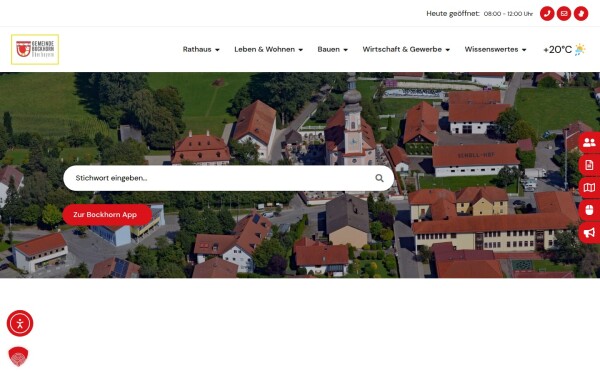The height and width of the screenshot is (375, 600).
Task: Open the Wissenswertes menu
Action: [491, 49]
